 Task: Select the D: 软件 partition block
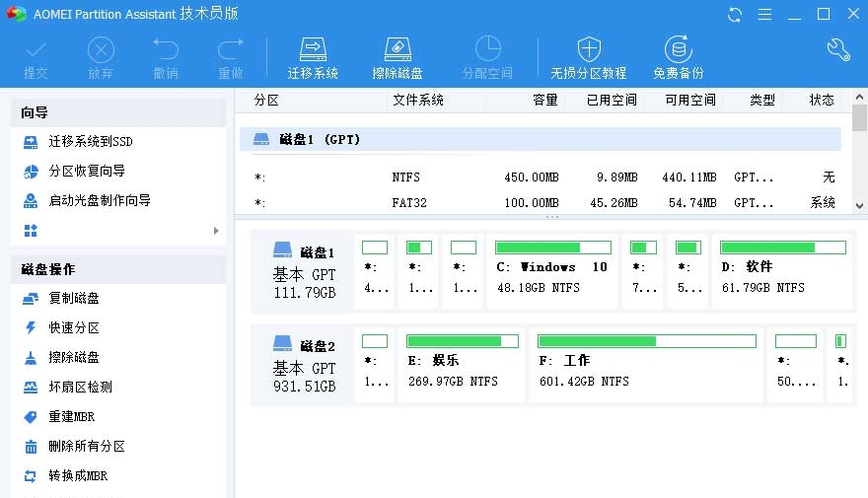(x=783, y=272)
